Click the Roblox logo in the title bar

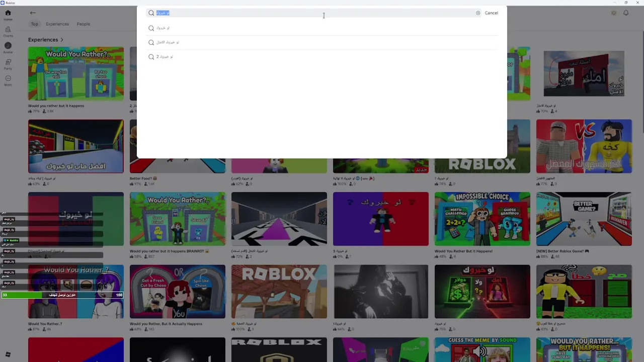(x=3, y=3)
